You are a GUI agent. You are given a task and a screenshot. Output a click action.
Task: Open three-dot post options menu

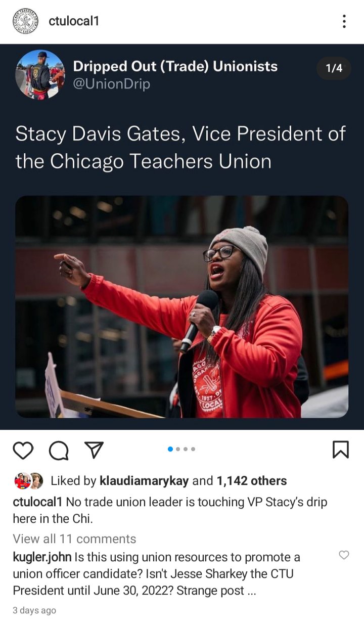[x=344, y=21]
